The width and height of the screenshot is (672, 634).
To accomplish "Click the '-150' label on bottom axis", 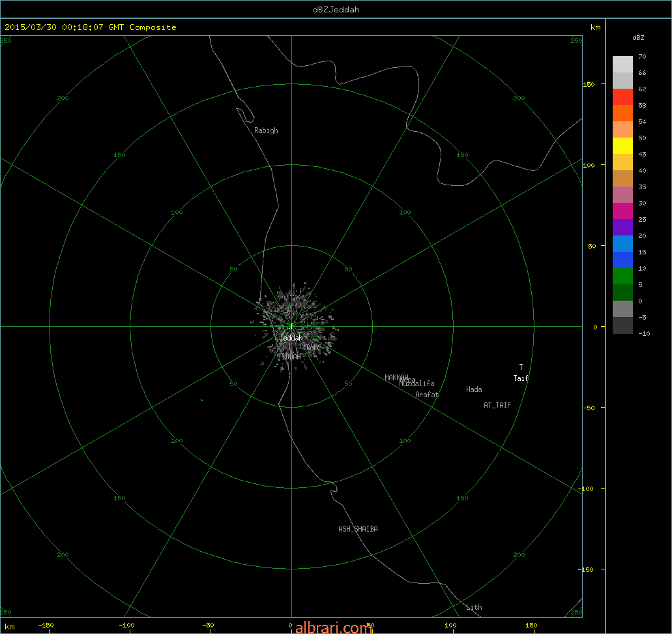I will pos(46,626).
